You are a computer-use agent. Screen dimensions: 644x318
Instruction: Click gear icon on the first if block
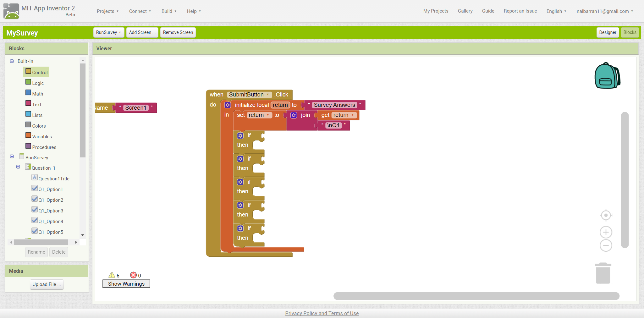click(x=240, y=136)
